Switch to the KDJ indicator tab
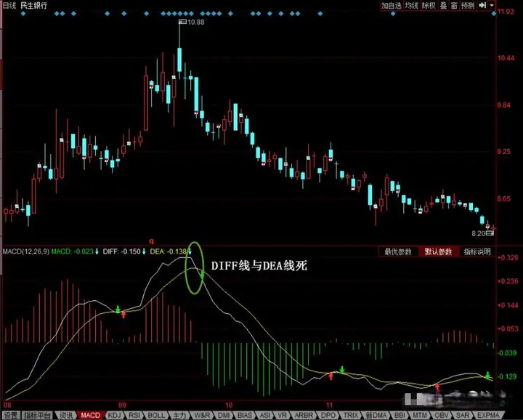The height and width of the screenshot is (420, 523). (115, 416)
